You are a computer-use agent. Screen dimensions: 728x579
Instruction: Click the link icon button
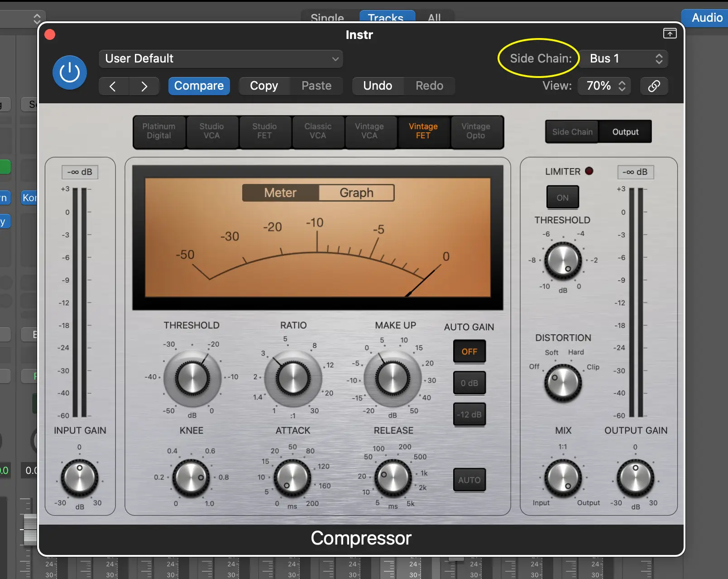click(654, 86)
